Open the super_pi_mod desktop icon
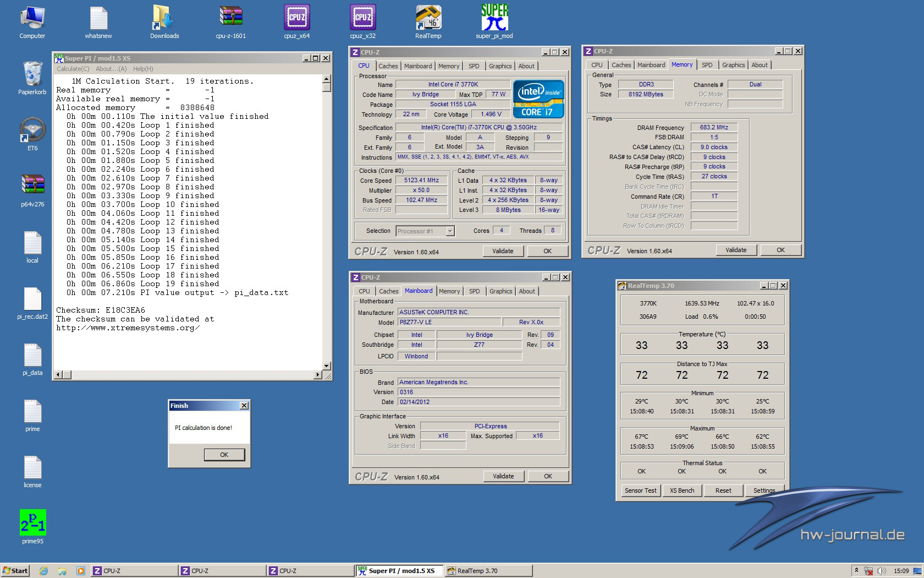Viewport: 924px width, 578px height. click(x=494, y=18)
